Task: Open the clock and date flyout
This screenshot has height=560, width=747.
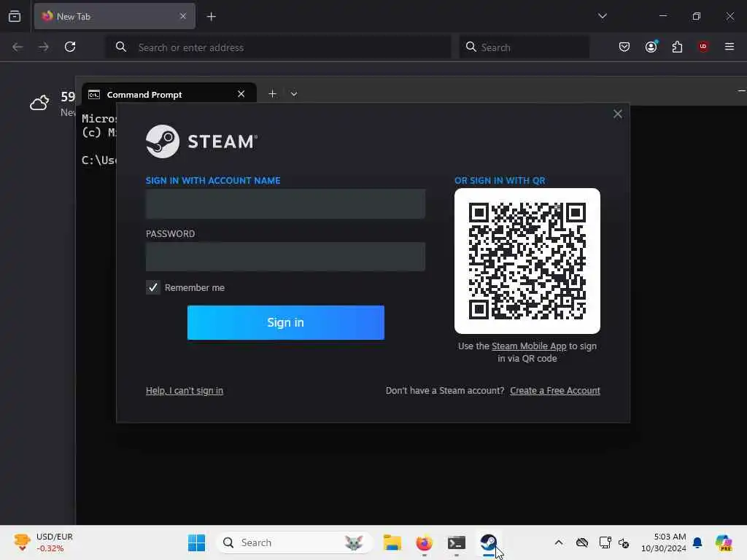Action: coord(664,542)
